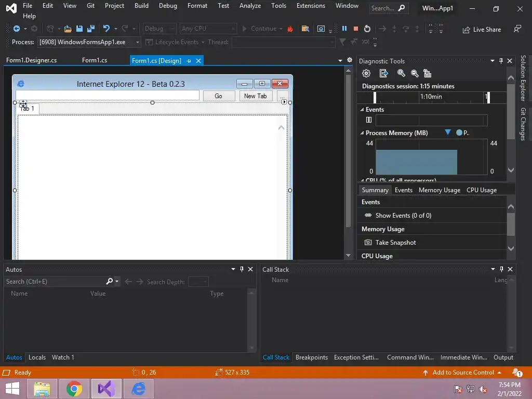Switch to Form1.cs code tab
The height and width of the screenshot is (399, 532).
(95, 60)
